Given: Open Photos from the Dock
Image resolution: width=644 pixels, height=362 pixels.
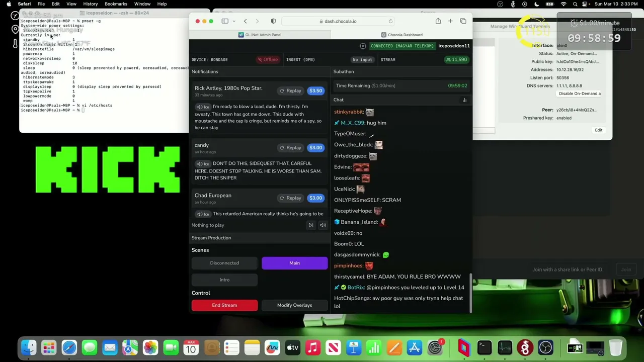Looking at the screenshot, I should point(150,347).
